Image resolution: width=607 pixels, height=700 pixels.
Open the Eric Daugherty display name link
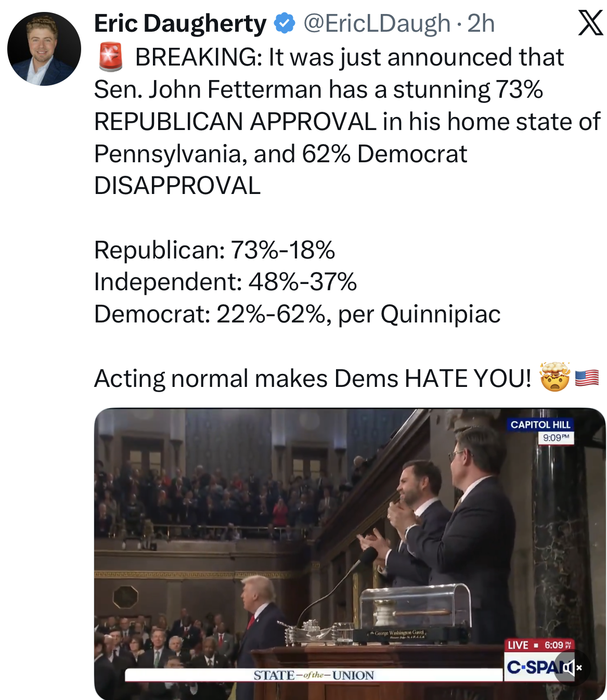click(x=180, y=23)
